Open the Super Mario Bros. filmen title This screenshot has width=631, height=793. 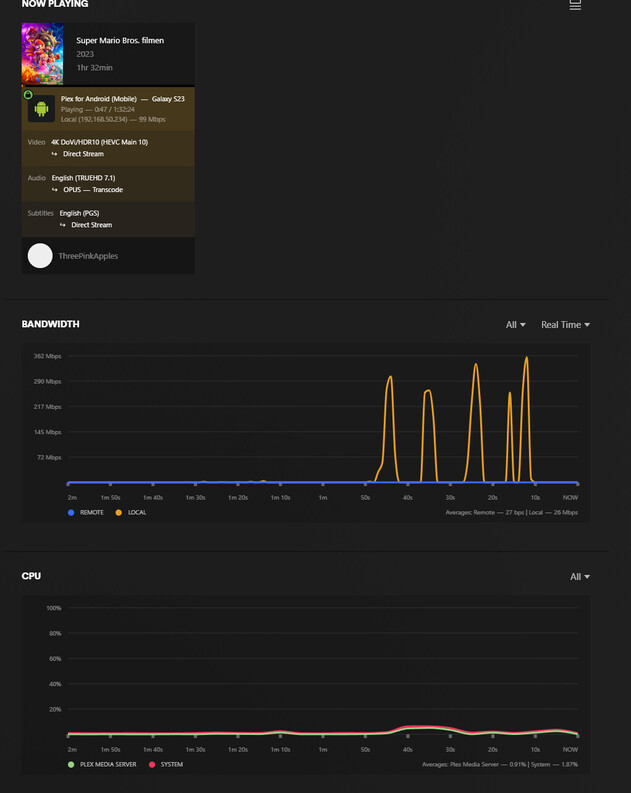tap(120, 40)
